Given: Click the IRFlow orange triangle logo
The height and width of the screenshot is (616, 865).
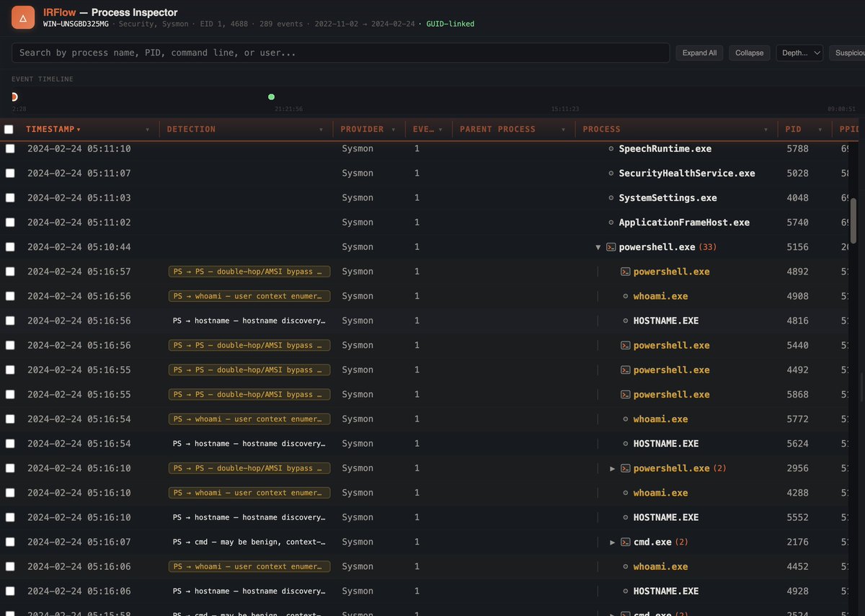Looking at the screenshot, I should tap(23, 17).
